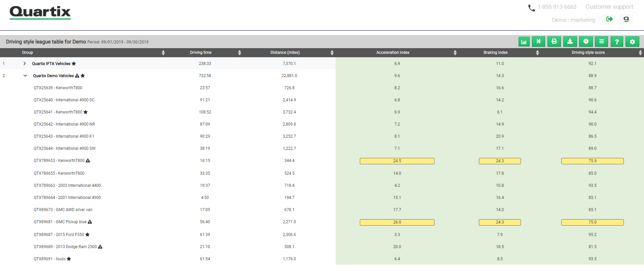The height and width of the screenshot is (271, 644).
Task: Click the star next to QTX89691 Isuzu
Action: click(69, 259)
